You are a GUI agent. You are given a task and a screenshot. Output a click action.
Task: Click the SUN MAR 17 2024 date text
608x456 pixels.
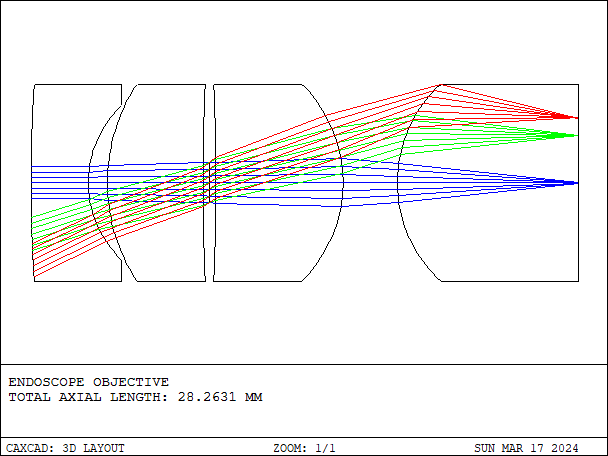click(x=526, y=448)
